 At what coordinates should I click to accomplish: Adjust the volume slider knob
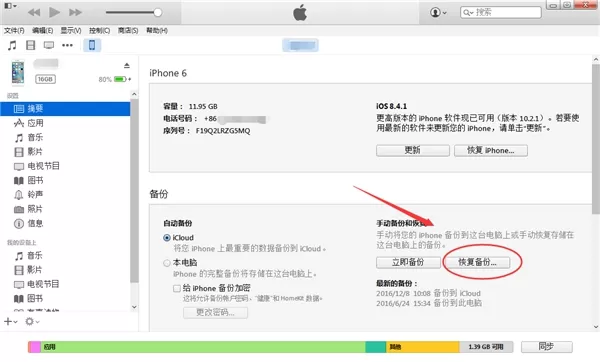(157, 13)
